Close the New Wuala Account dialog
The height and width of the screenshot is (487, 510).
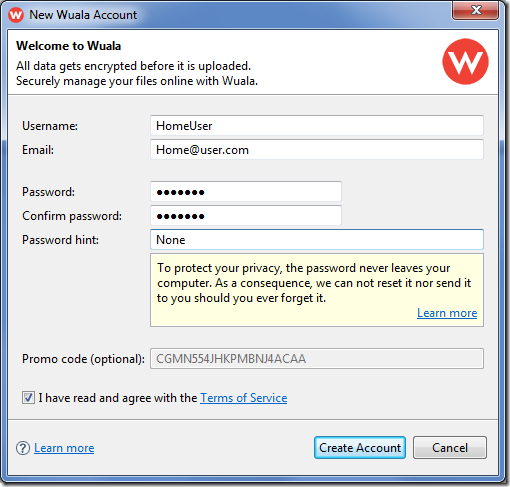[x=476, y=10]
